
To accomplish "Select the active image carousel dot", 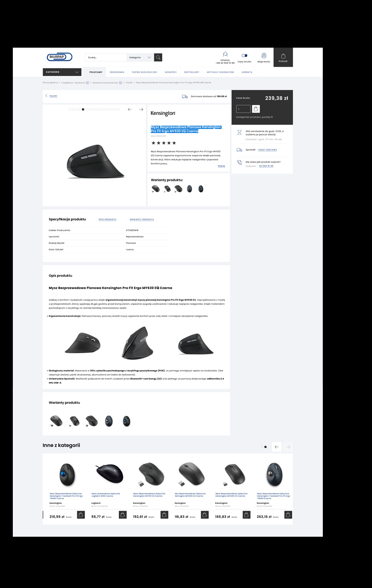I will click(83, 110).
